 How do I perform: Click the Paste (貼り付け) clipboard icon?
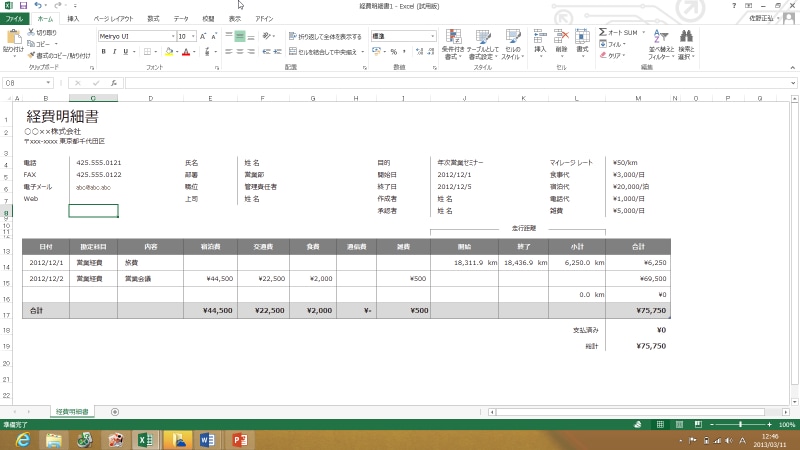click(14, 38)
